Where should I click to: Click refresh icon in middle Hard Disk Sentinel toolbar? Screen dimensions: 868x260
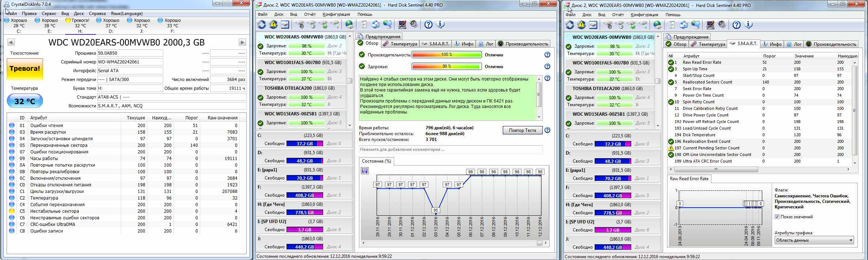pyautogui.click(x=262, y=25)
